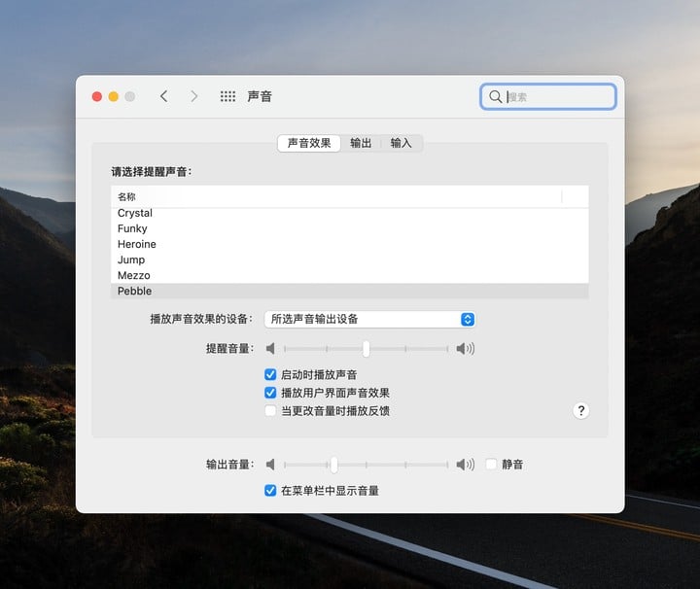This screenshot has height=589, width=700.
Task: Switch to the 输出 tab
Action: (x=361, y=143)
